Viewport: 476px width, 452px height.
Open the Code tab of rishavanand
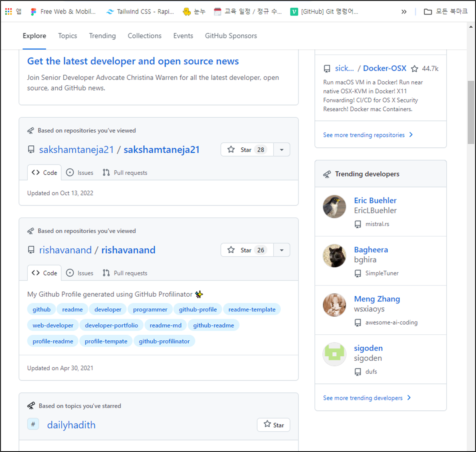(44, 273)
